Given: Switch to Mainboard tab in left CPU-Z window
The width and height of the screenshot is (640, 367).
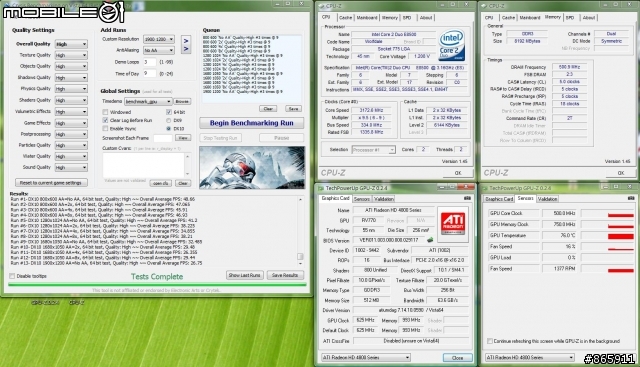Looking at the screenshot, I should (367, 18).
